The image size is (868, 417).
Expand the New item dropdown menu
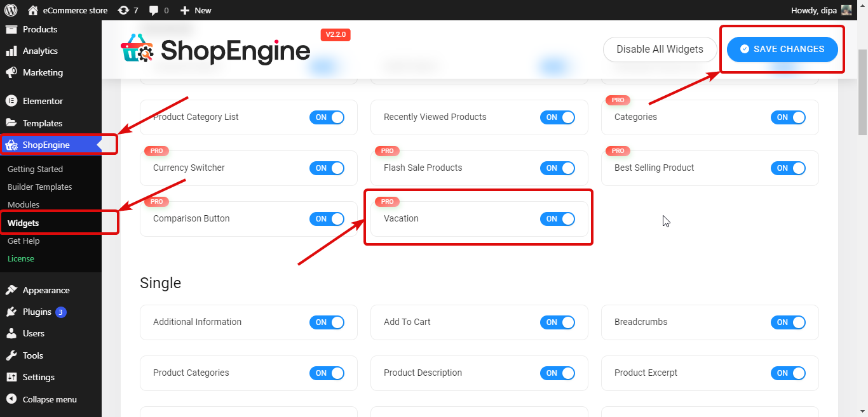[x=195, y=10]
